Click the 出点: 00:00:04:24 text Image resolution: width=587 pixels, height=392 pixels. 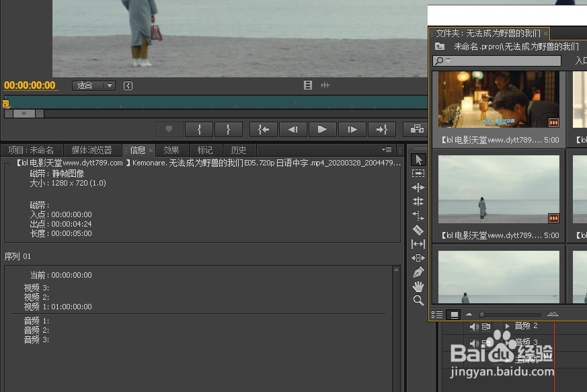(x=61, y=224)
